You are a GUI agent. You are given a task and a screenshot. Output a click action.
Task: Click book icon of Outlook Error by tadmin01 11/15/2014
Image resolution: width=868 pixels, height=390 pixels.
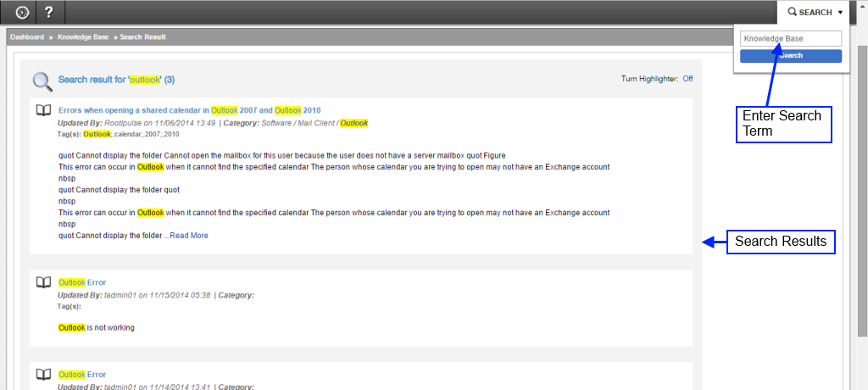click(x=44, y=282)
